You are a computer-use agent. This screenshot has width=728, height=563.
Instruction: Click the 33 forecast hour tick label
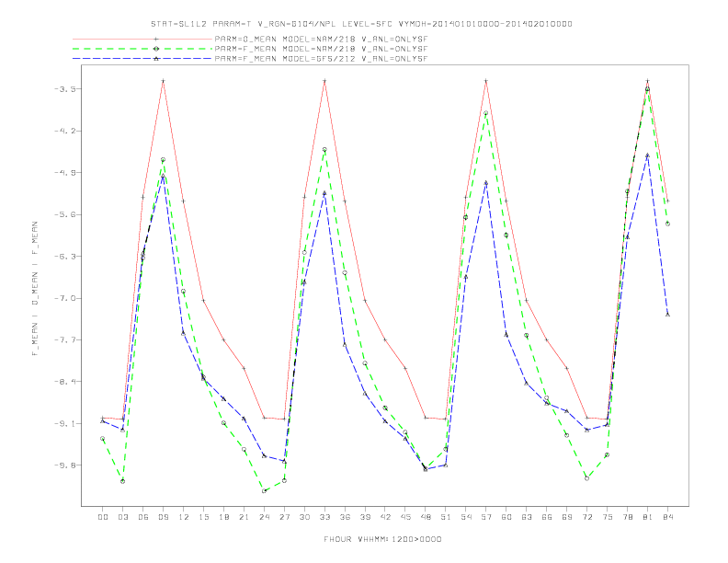(324, 517)
